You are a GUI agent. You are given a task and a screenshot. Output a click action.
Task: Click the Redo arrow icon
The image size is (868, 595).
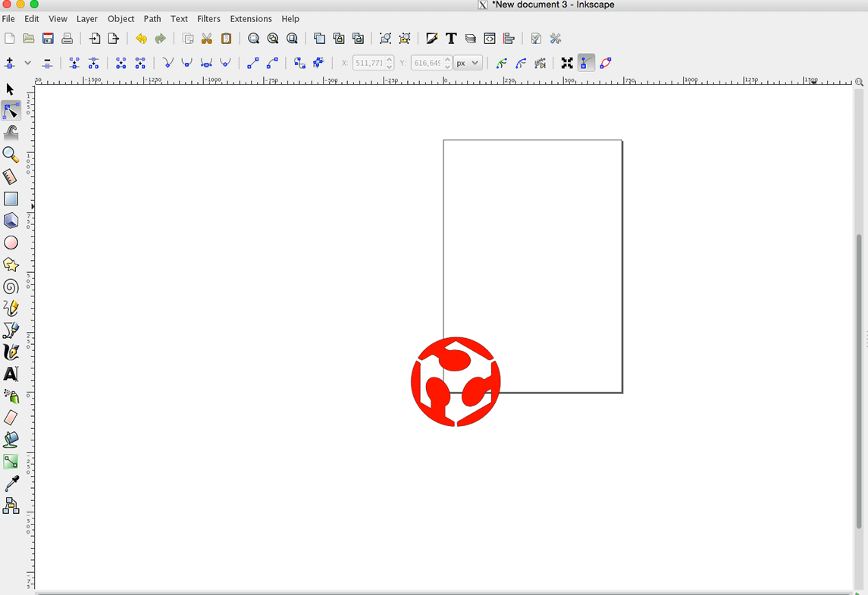(161, 39)
